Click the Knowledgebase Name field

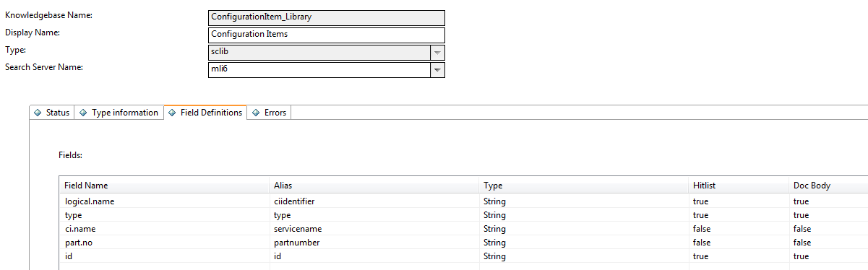pos(326,17)
